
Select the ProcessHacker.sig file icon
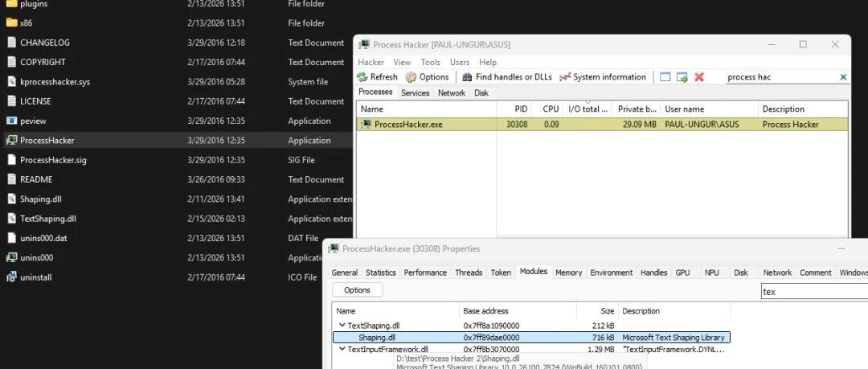click(x=11, y=159)
